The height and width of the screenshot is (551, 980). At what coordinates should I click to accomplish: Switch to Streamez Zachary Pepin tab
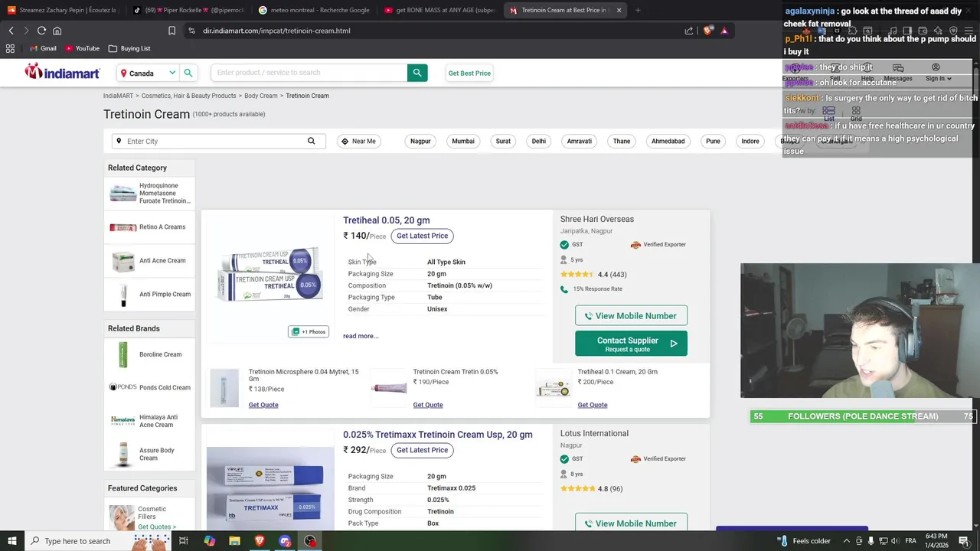(63, 10)
